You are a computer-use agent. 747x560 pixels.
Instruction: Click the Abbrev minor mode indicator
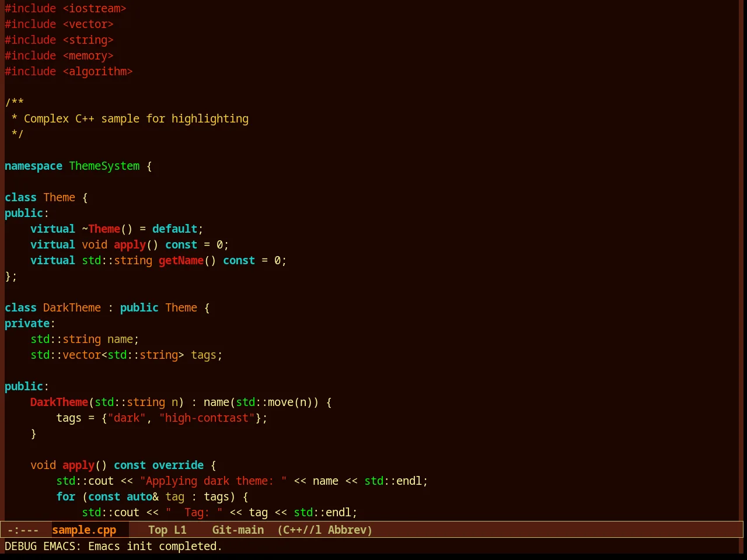click(x=347, y=530)
